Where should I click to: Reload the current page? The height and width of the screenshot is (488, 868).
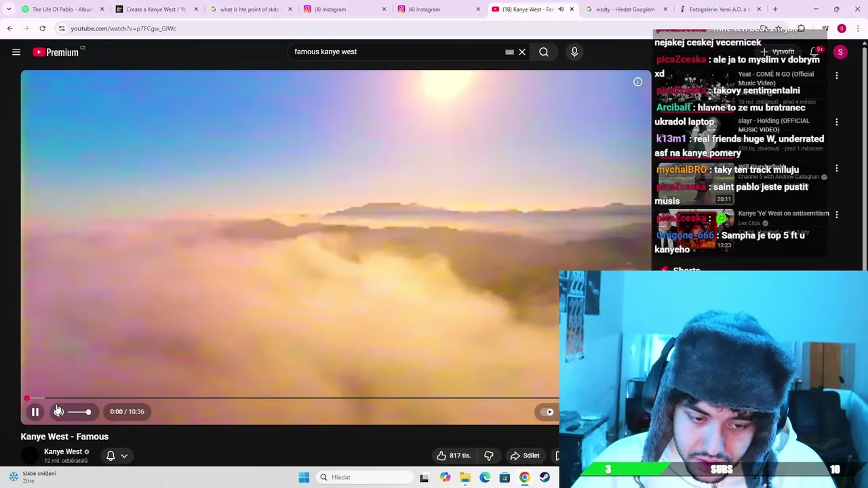pyautogui.click(x=42, y=28)
